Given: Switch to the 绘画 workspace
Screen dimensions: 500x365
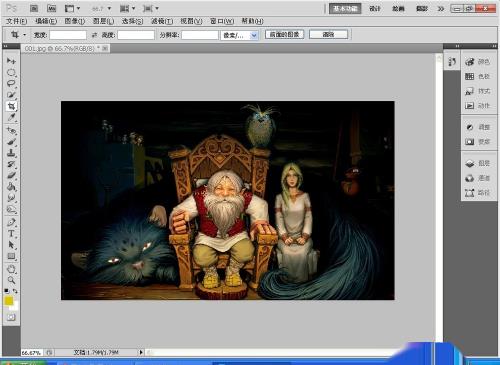Looking at the screenshot, I should (x=398, y=9).
